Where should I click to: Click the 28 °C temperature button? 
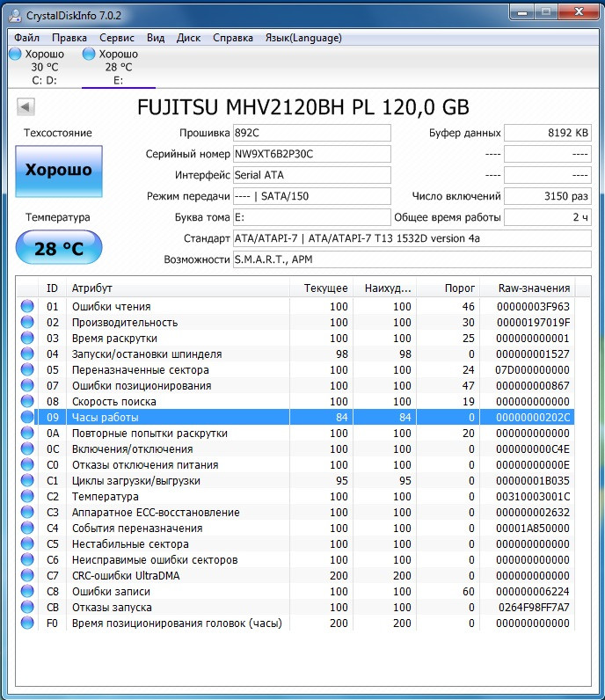(59, 248)
